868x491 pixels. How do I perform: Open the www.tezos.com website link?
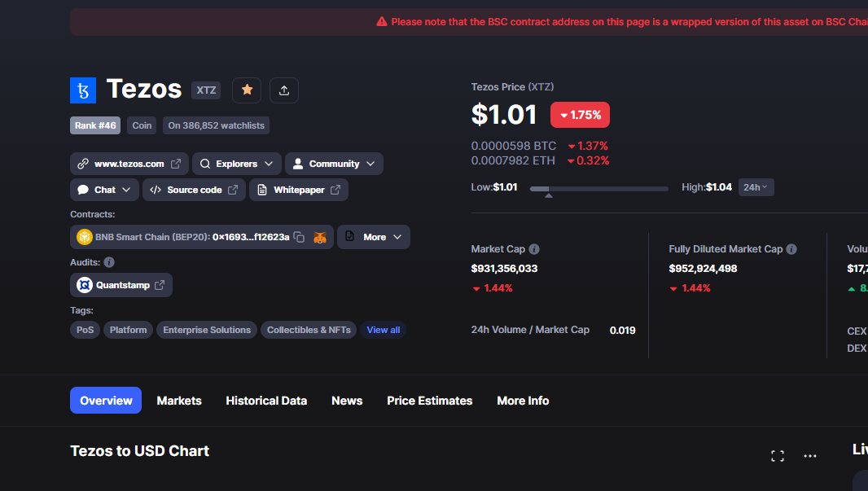(129, 164)
